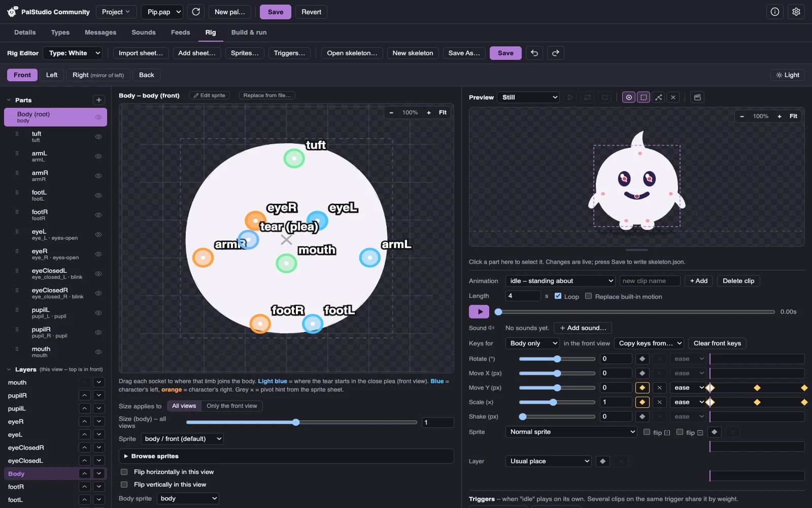
Task: Hide the Body (root) part
Action: click(x=98, y=117)
